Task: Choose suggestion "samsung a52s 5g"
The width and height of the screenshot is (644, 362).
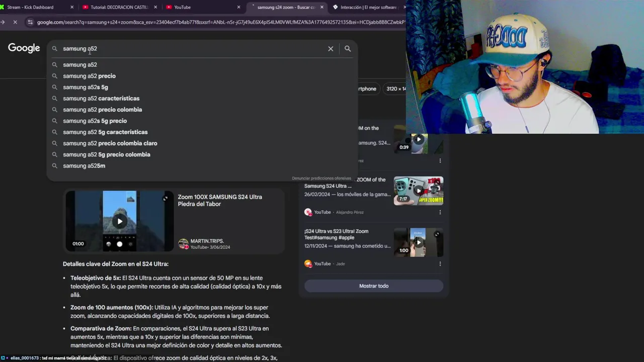Action: (86, 87)
